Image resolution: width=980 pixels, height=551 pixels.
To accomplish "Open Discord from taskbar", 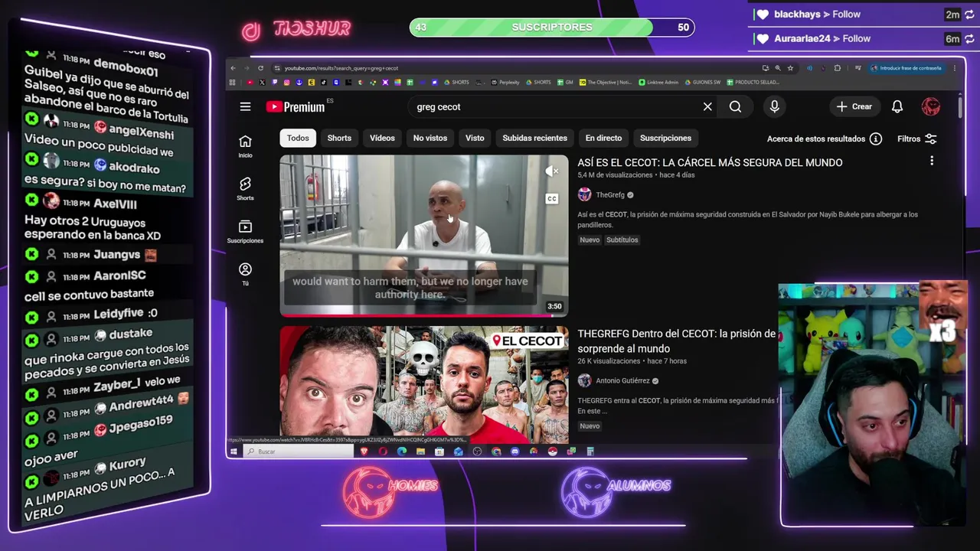I will [514, 452].
